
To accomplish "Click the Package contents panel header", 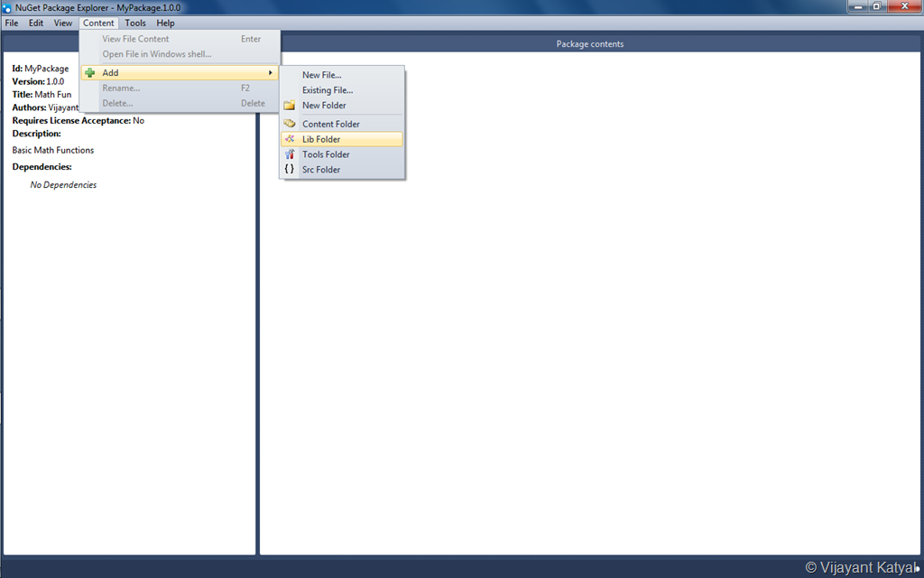I will tap(590, 43).
